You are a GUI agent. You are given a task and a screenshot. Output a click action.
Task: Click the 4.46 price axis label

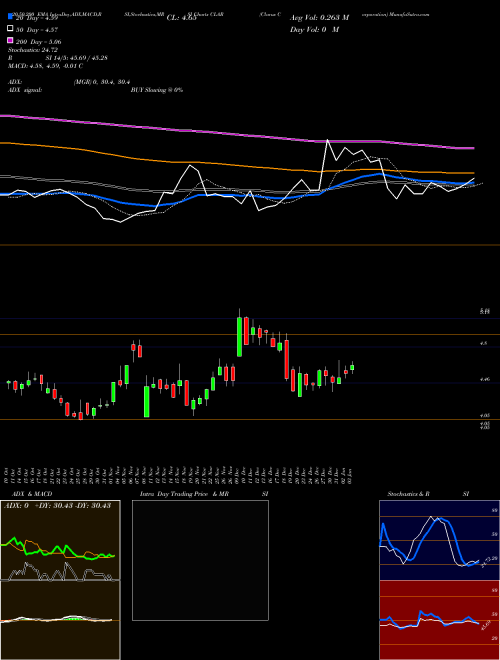pos(484,380)
